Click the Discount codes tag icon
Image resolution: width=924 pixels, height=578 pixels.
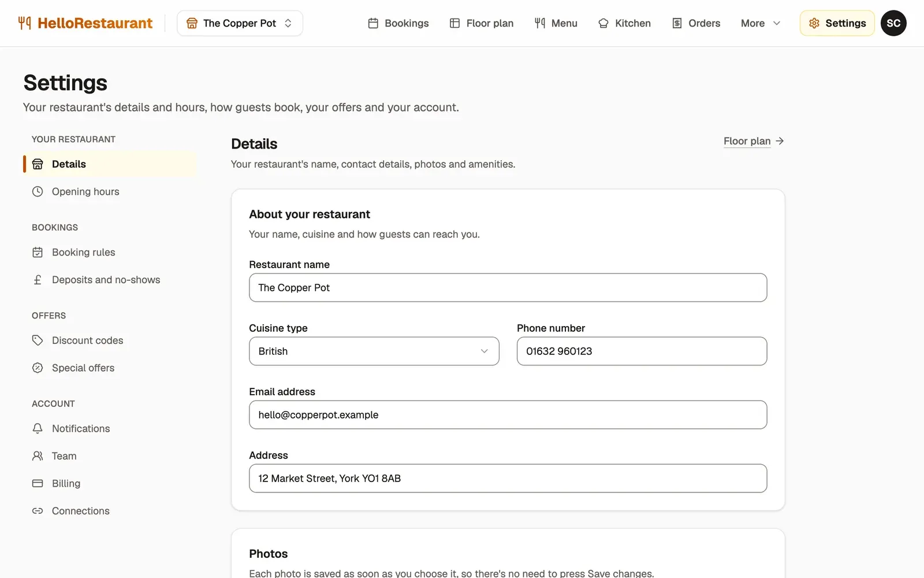[38, 340]
